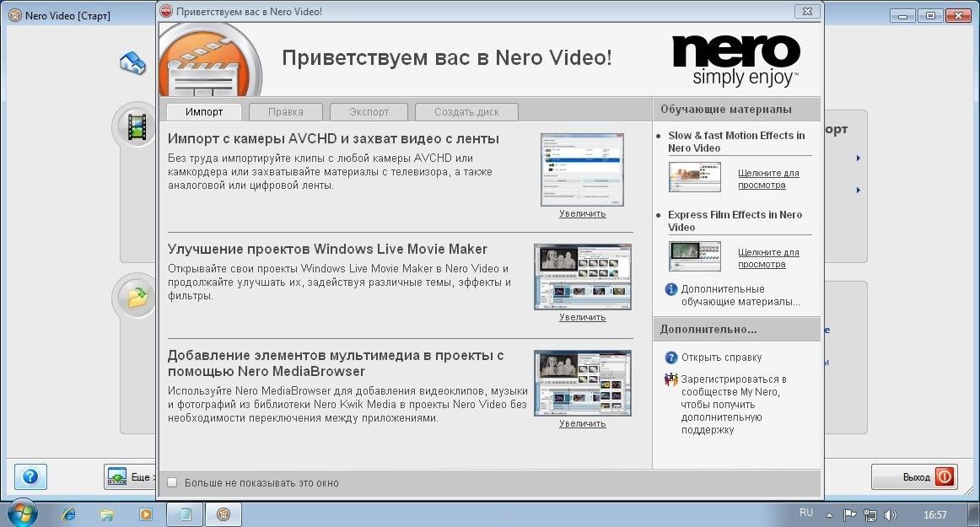Open Windows Media Player from taskbar
Viewport: 980px width, 527px height.
click(x=146, y=514)
